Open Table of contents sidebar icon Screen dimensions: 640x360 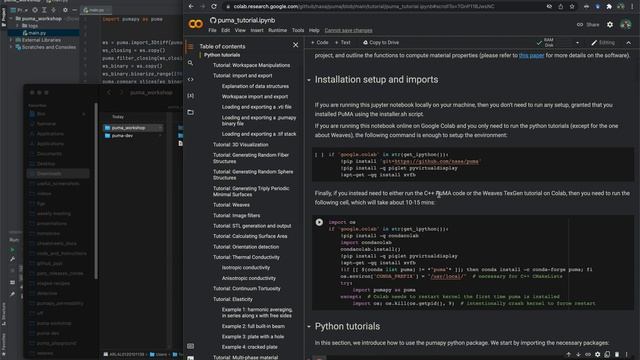click(x=190, y=47)
